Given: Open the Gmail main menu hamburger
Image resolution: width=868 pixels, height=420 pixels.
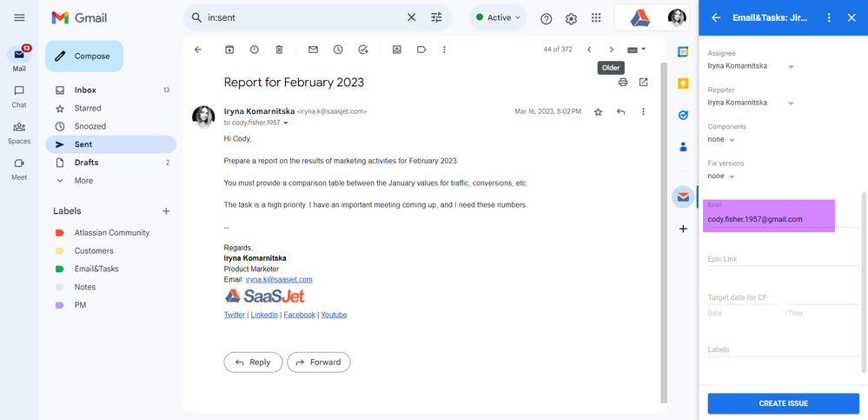Looking at the screenshot, I should coord(19,17).
